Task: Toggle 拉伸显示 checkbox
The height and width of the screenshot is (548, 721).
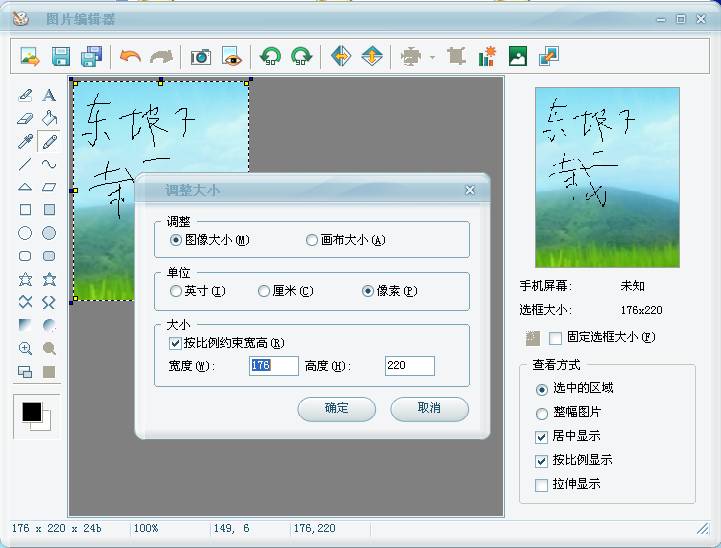Action: [x=542, y=485]
